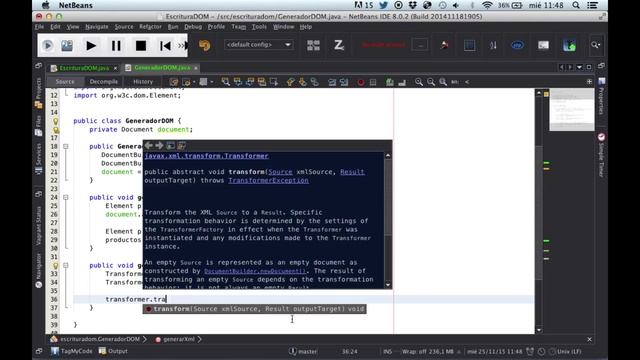Collapse the code fold at line 24
Viewport: 640px width, 360px height.
tap(66, 197)
